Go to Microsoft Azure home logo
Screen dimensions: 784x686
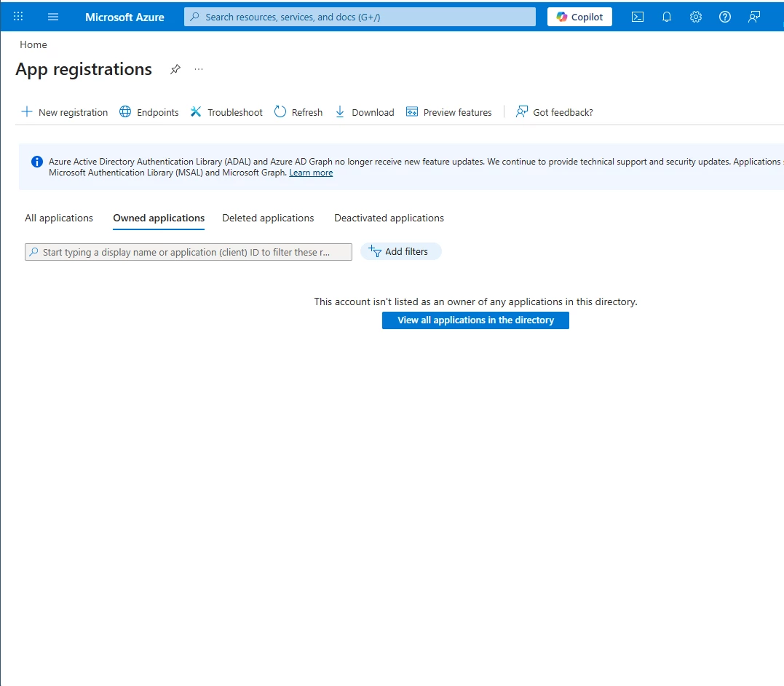click(124, 17)
